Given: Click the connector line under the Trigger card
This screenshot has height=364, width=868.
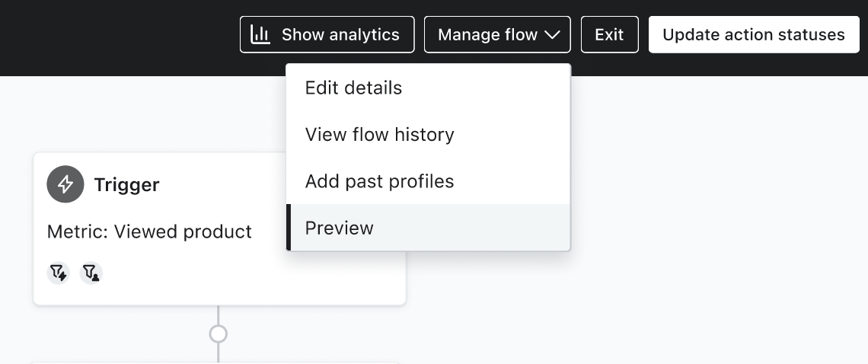Looking at the screenshot, I should click(x=219, y=315).
